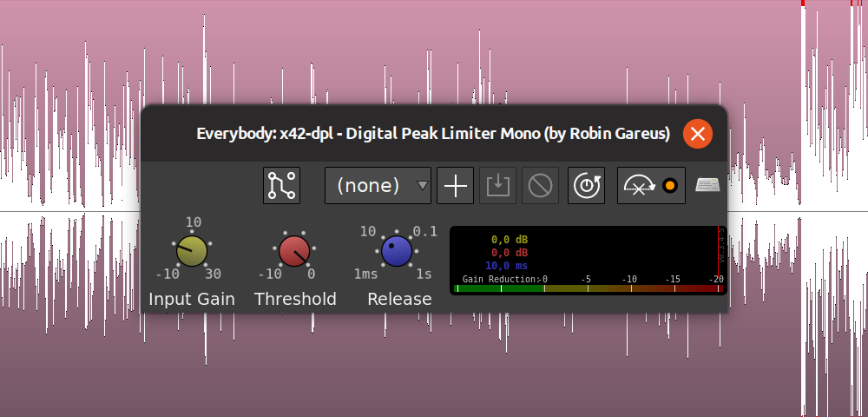
Task: Click the red Threshold knob
Action: click(294, 251)
